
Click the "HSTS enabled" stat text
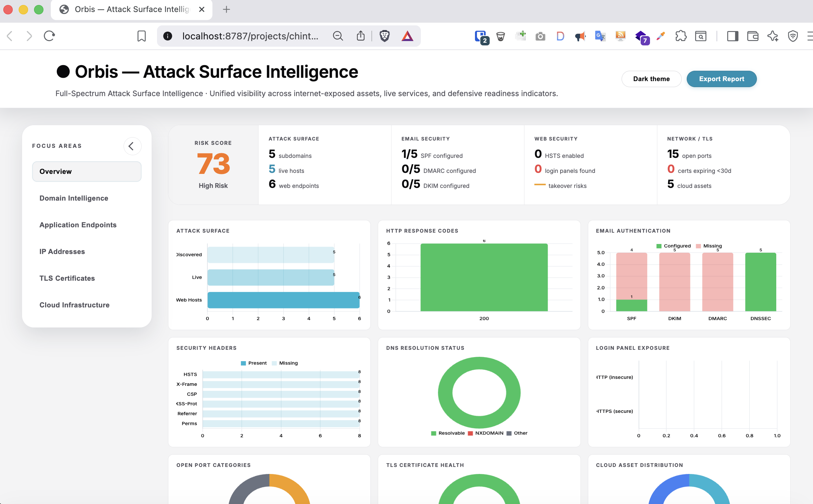564,156
